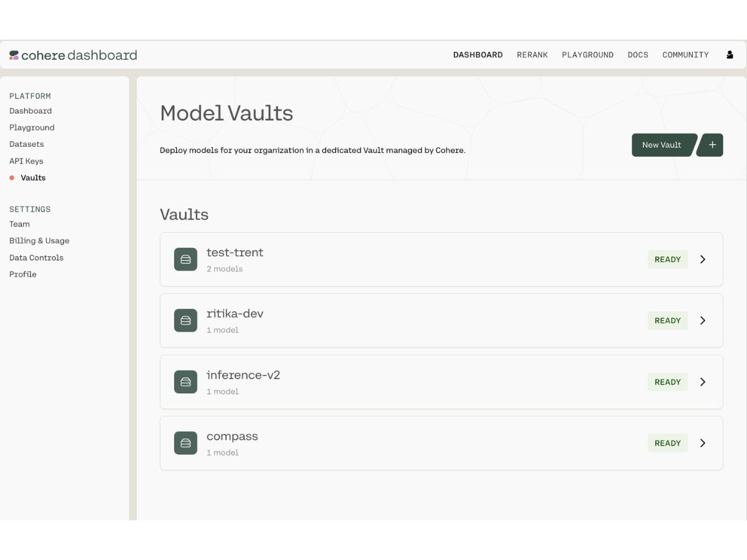
Task: Click the New Vault button
Action: click(x=664, y=145)
